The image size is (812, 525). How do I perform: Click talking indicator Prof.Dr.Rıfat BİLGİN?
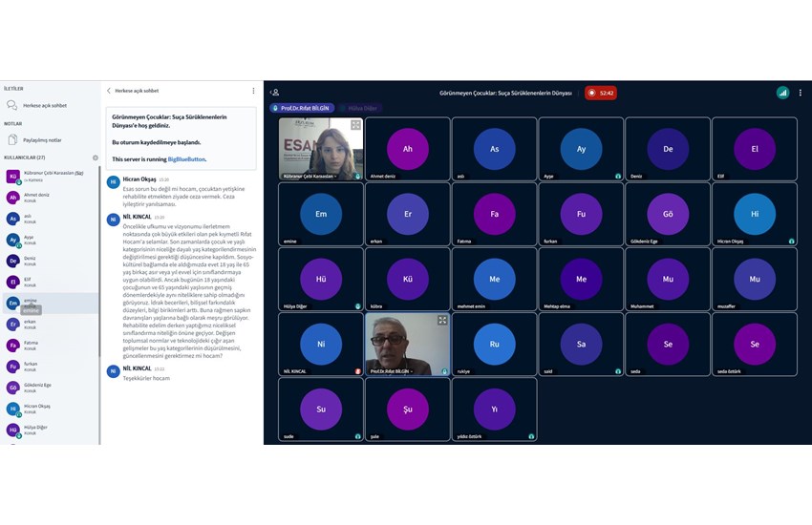[303, 109]
